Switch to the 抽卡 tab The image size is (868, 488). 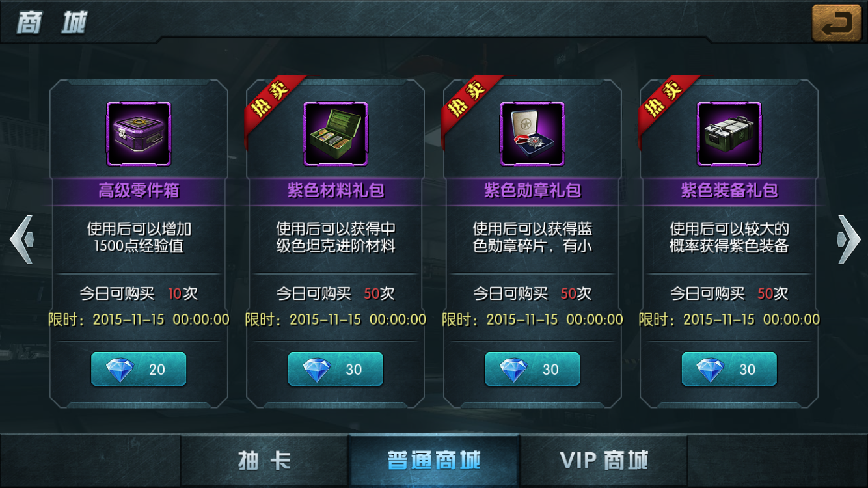point(264,461)
